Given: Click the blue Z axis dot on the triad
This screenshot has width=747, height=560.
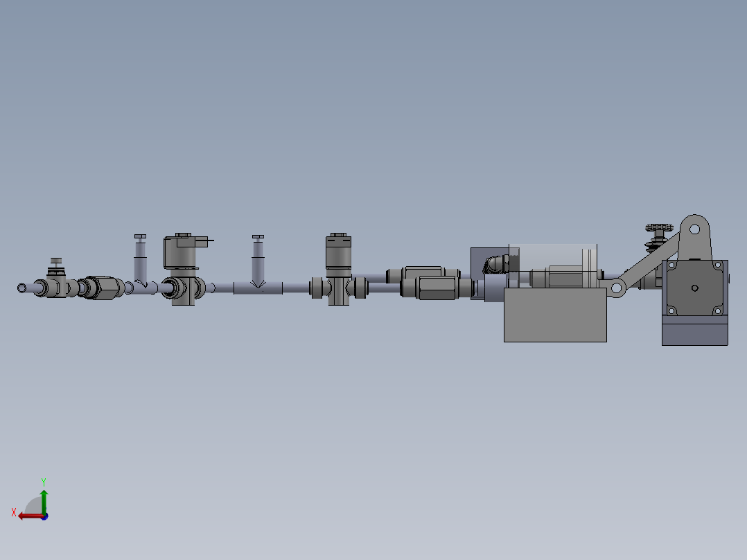Looking at the screenshot, I should 44,516.
